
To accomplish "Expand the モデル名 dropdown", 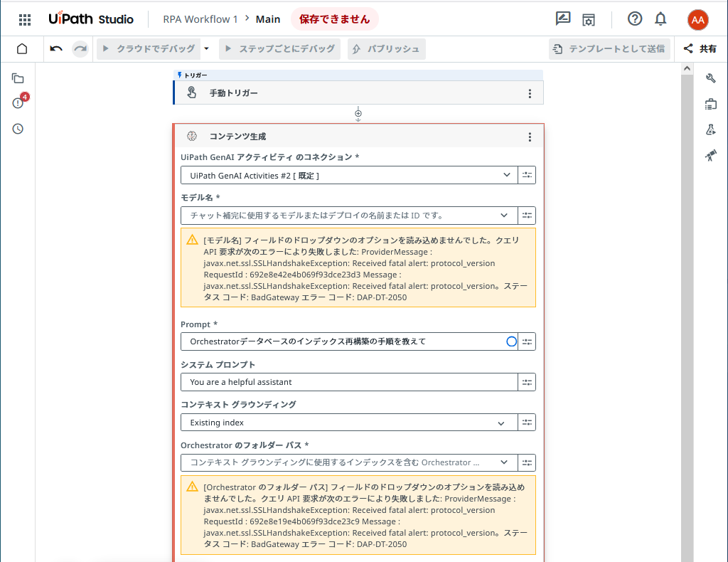I will [x=504, y=216].
